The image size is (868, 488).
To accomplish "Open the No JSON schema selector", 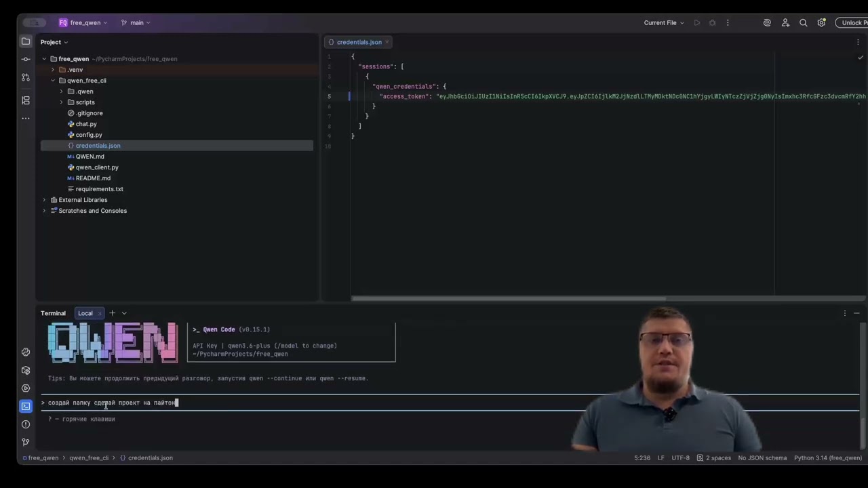I will pyautogui.click(x=762, y=458).
